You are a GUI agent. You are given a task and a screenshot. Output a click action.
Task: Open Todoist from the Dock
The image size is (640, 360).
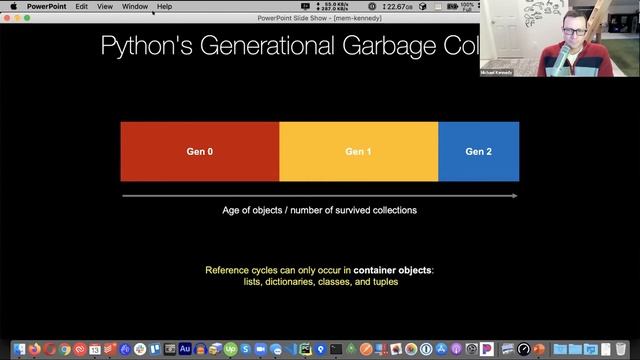coord(110,349)
